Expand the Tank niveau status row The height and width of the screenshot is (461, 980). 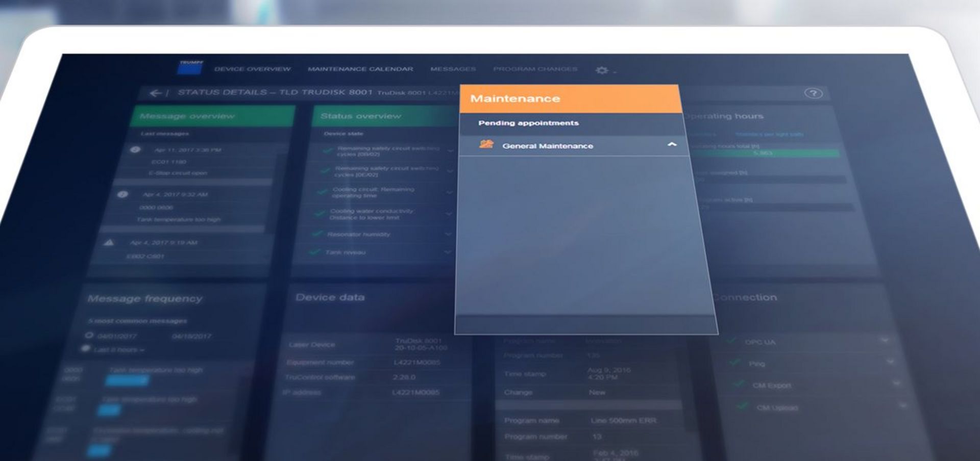tap(448, 252)
